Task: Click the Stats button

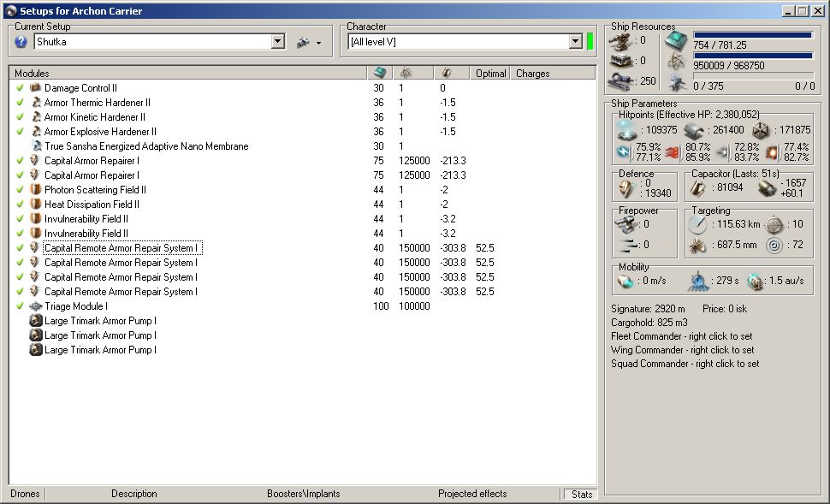Action: tap(581, 495)
